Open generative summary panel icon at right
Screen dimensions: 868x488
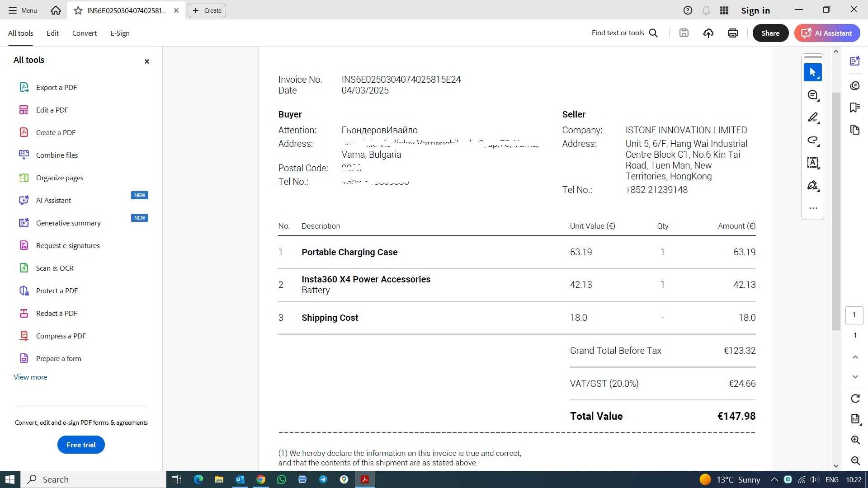(854, 61)
